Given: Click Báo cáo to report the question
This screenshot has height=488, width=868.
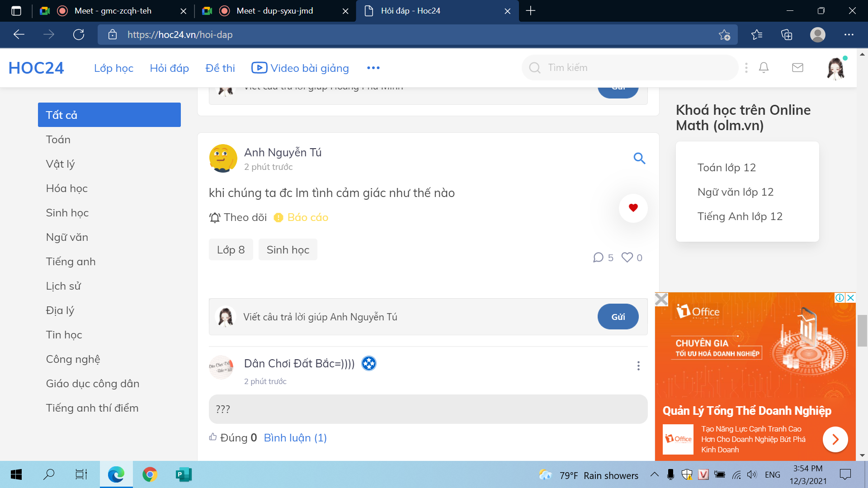Looking at the screenshot, I should pos(301,217).
